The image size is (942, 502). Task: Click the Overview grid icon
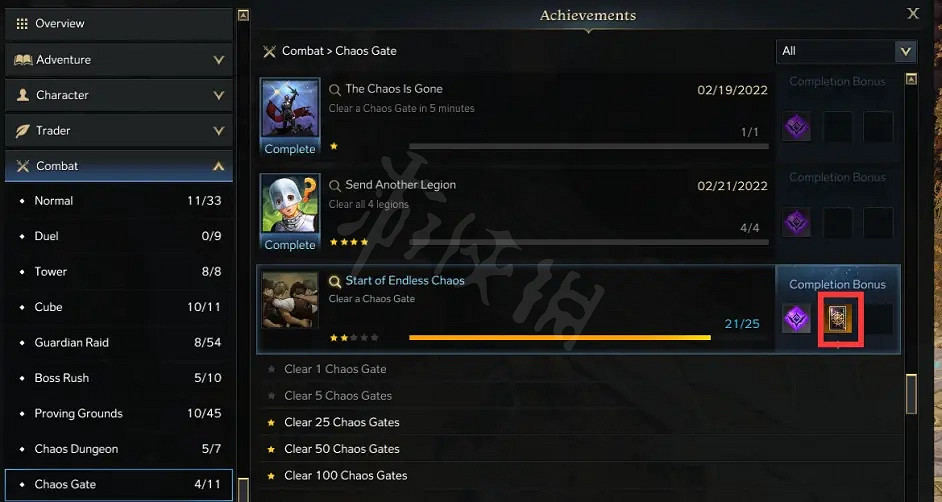22,23
